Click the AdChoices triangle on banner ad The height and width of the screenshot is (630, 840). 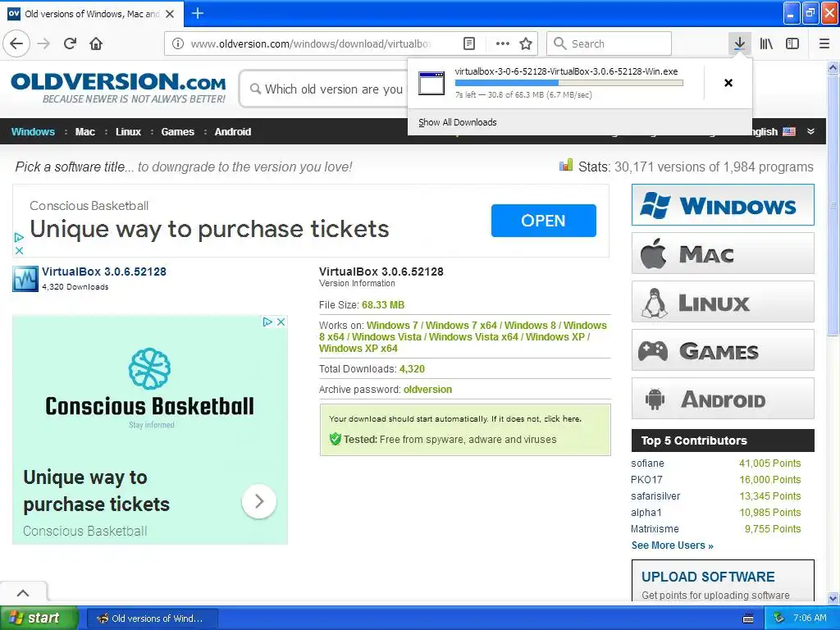tap(19, 237)
